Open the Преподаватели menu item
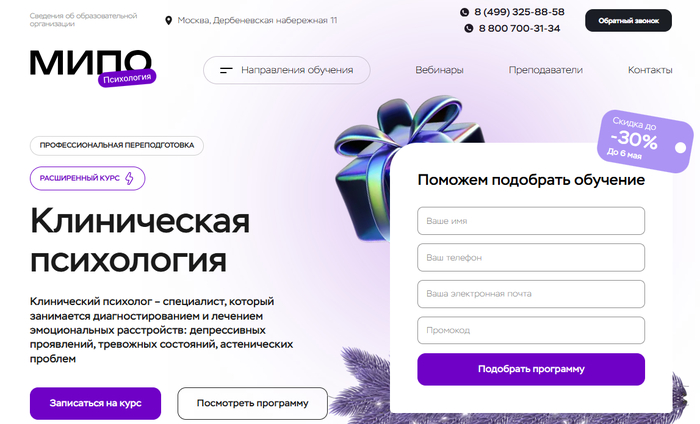 (546, 70)
